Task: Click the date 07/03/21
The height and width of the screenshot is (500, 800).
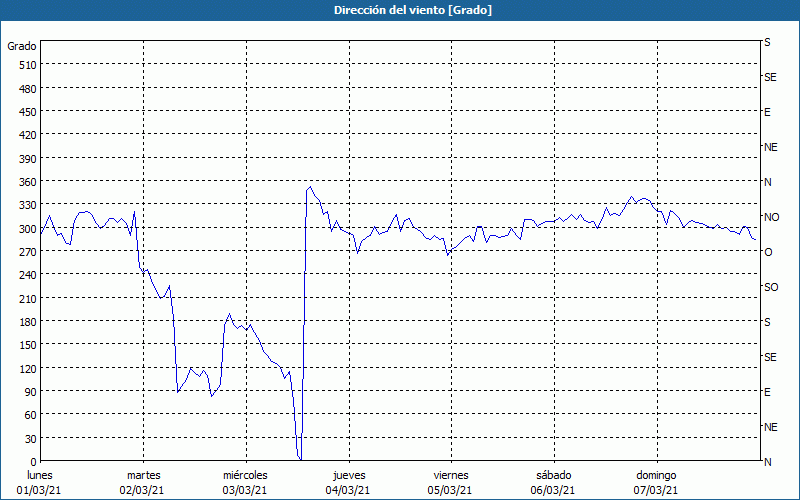Action: tap(656, 491)
